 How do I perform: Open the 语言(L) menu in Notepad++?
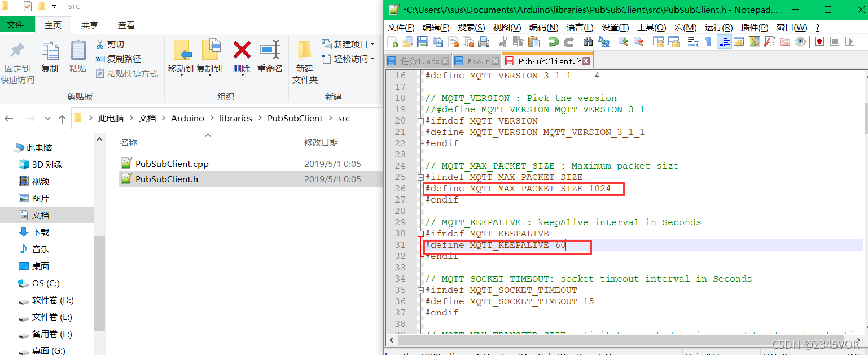pyautogui.click(x=580, y=27)
